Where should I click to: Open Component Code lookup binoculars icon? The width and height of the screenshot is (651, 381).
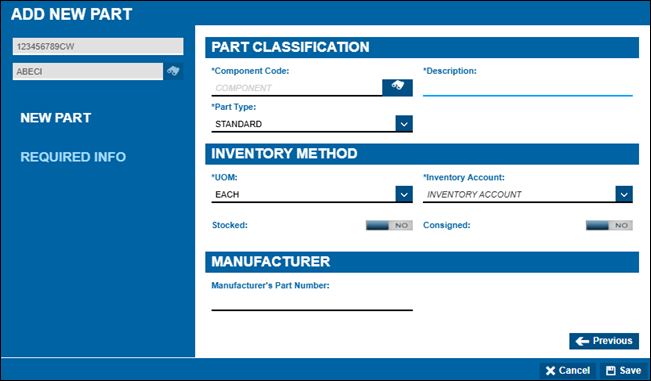(397, 88)
